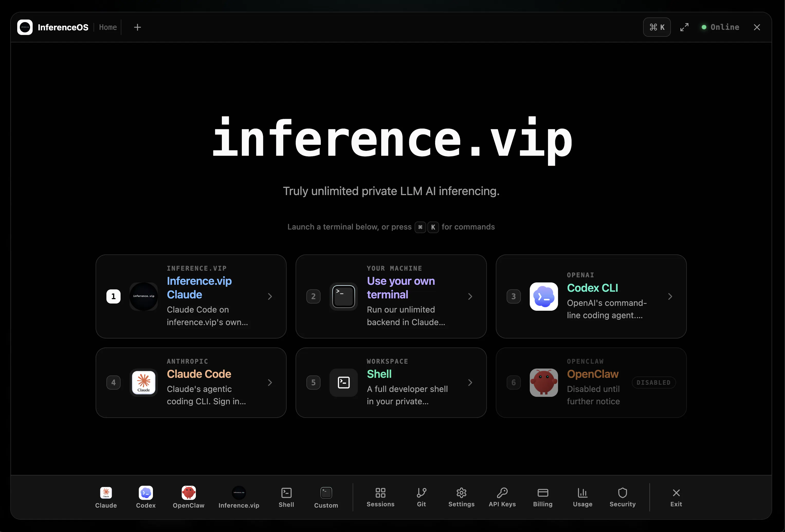Click number badge 6 on OpenClaw card

pos(513,382)
